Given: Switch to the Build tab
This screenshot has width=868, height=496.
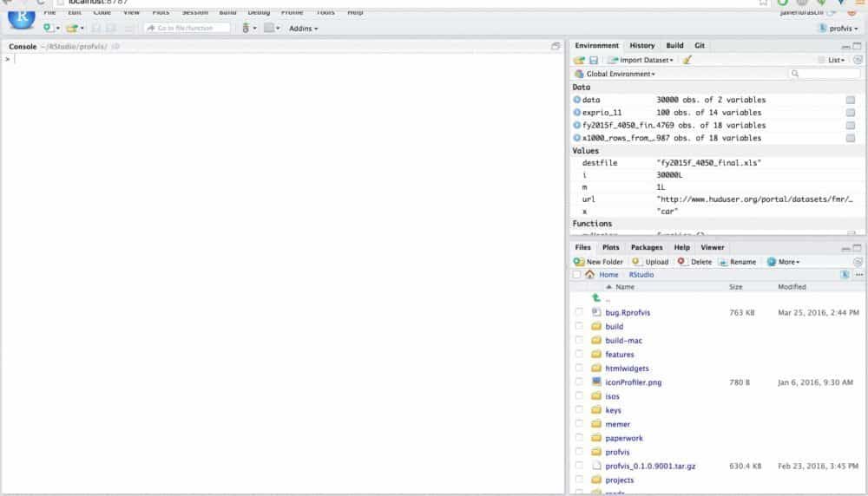Looking at the screenshot, I should (x=674, y=45).
